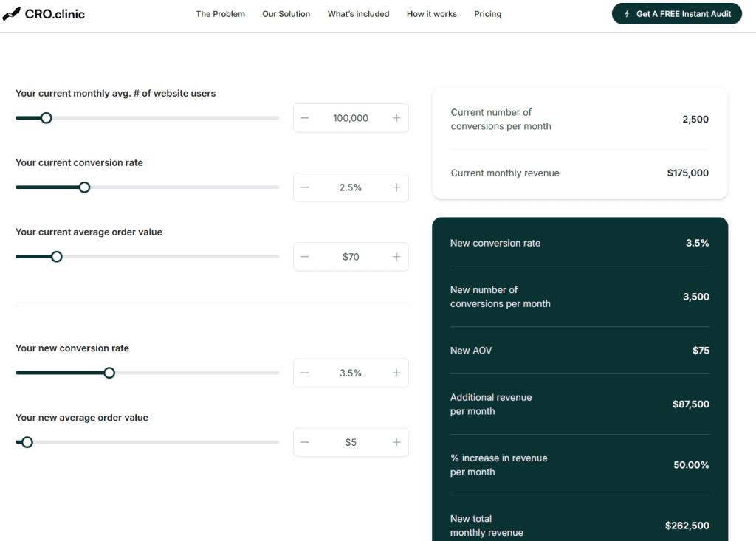Decrease current average order value minus icon
Viewport: 756px width, 541px height.
[x=305, y=257]
